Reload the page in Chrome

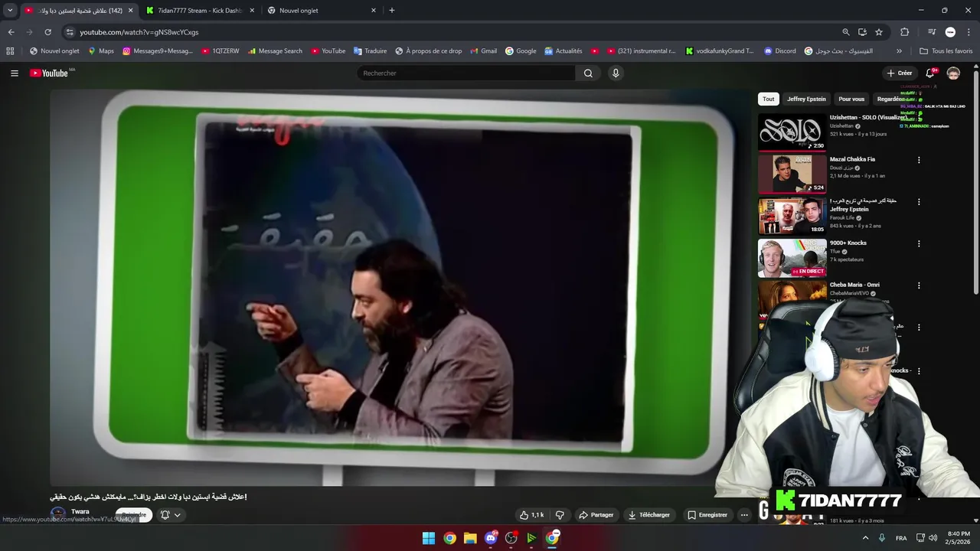[x=47, y=32]
